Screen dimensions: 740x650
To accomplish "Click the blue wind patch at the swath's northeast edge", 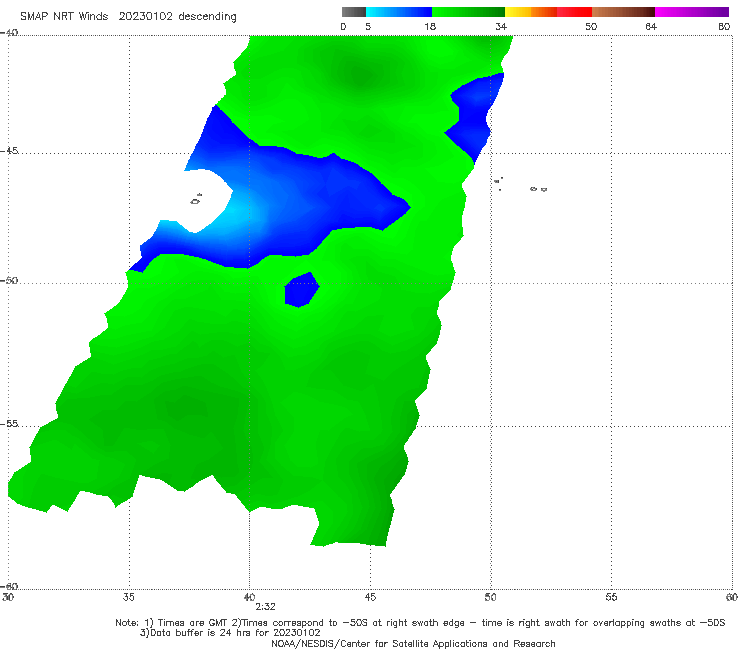I will 474,116.
